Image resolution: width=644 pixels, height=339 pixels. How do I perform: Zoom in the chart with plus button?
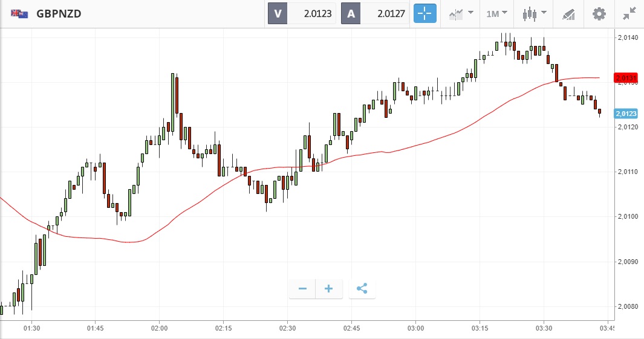(x=329, y=289)
